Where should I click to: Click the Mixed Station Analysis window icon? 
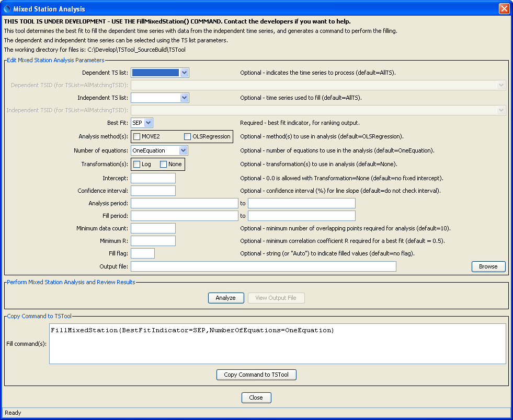7,8
